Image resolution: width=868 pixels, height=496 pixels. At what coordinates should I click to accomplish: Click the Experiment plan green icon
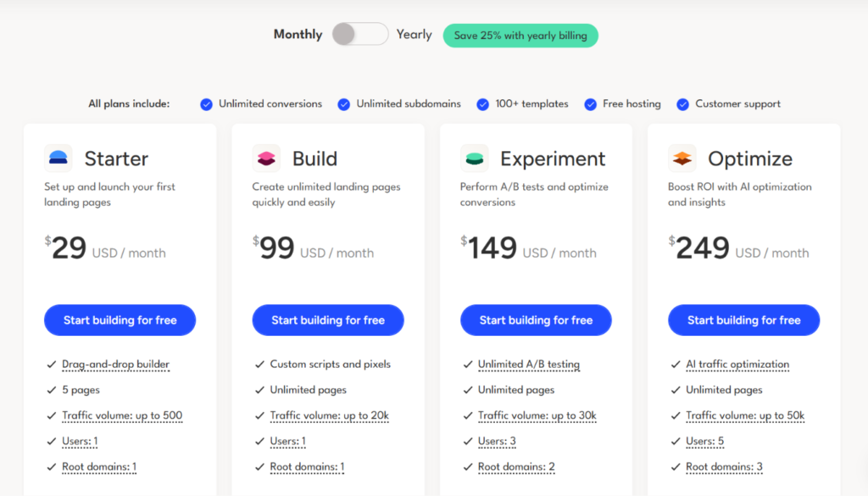point(475,159)
